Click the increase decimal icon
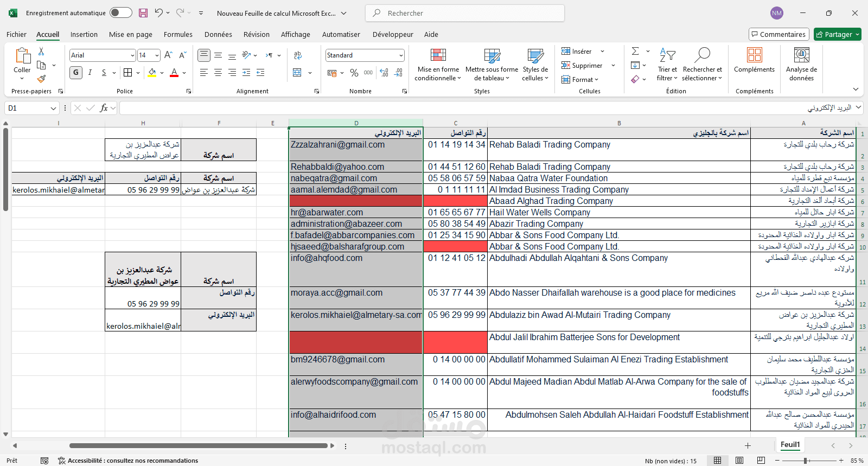868x466 pixels. point(384,72)
